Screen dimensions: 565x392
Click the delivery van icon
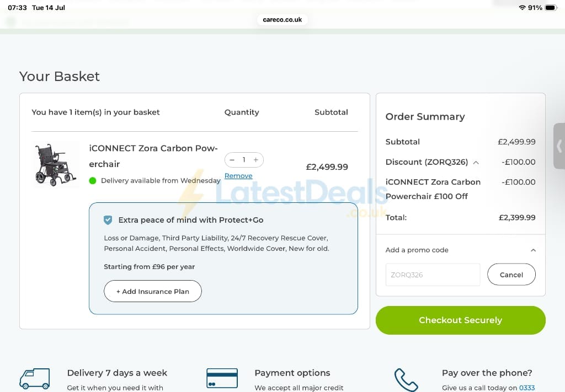tap(35, 378)
